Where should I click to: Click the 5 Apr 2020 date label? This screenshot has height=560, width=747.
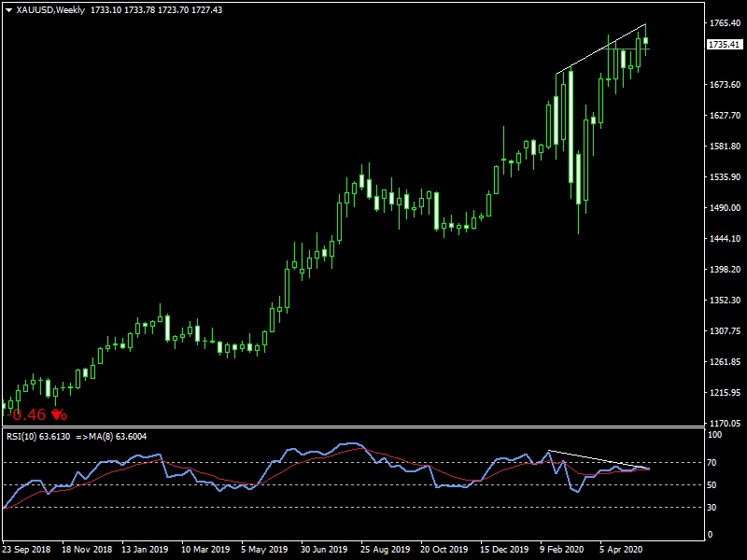(x=621, y=550)
